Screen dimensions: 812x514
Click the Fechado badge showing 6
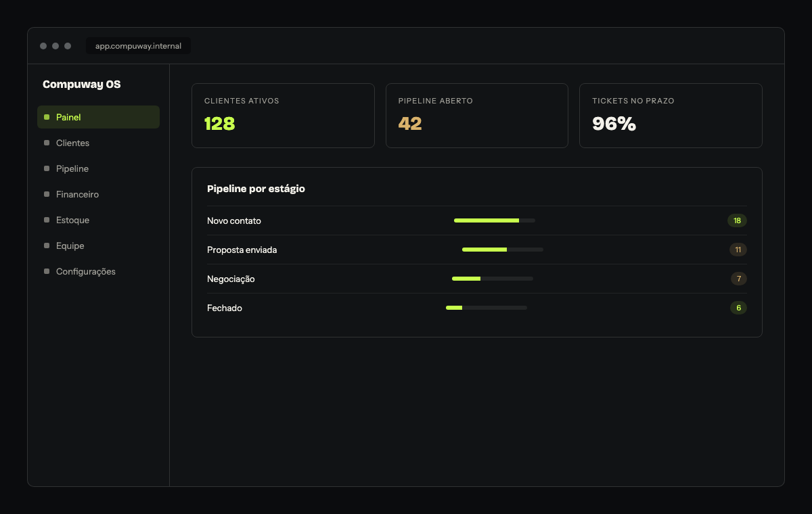click(x=738, y=308)
